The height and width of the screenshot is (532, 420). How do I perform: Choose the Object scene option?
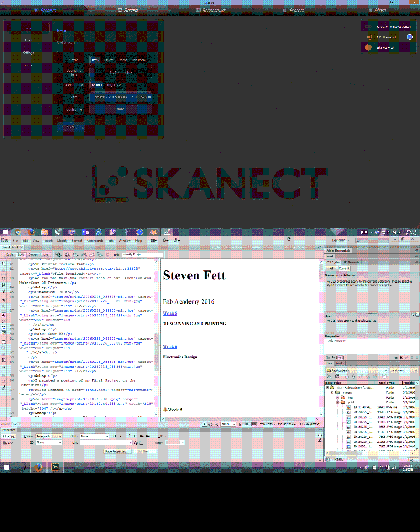pyautogui.click(x=109, y=60)
